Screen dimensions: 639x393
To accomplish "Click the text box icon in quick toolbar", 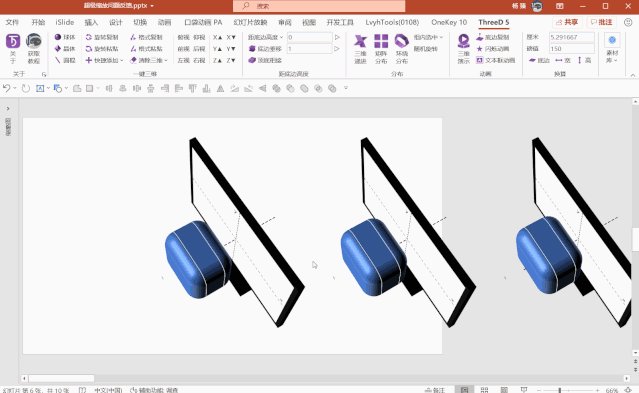I will pyautogui.click(x=40, y=88).
